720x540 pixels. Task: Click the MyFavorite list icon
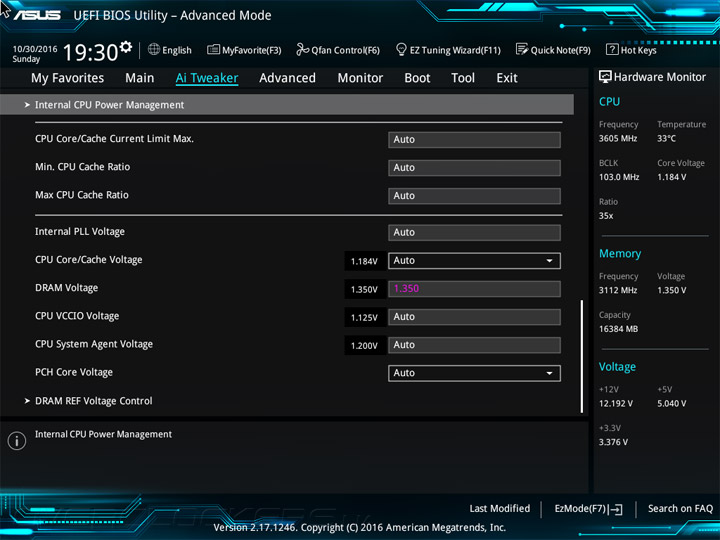[213, 49]
